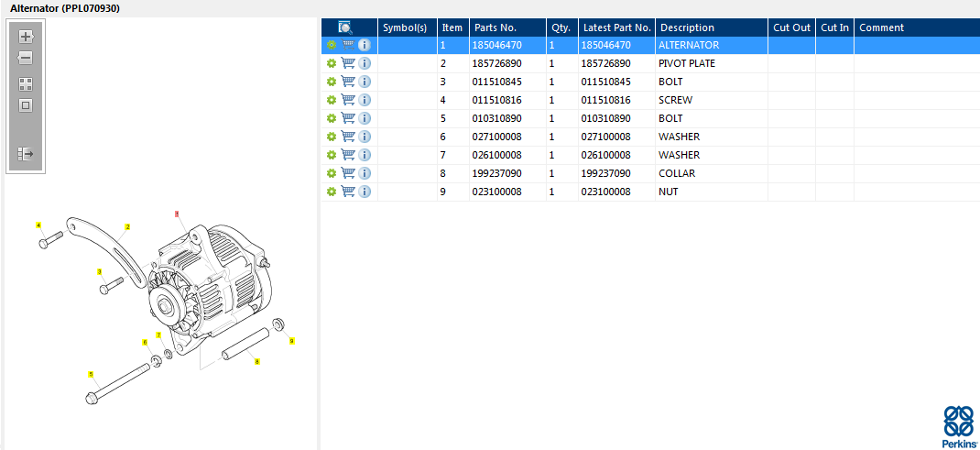Add ALTERNATOR to cart
The image size is (980, 450).
[x=348, y=45]
